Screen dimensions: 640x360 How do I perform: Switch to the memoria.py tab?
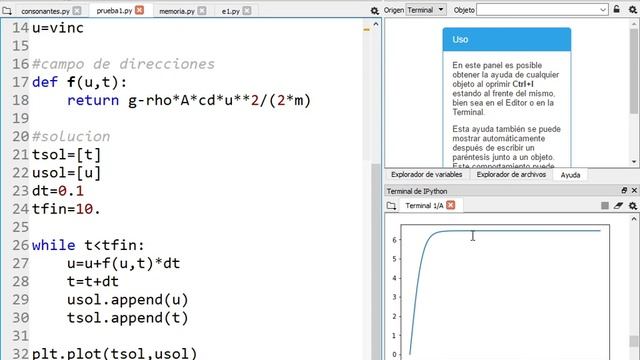click(177, 11)
